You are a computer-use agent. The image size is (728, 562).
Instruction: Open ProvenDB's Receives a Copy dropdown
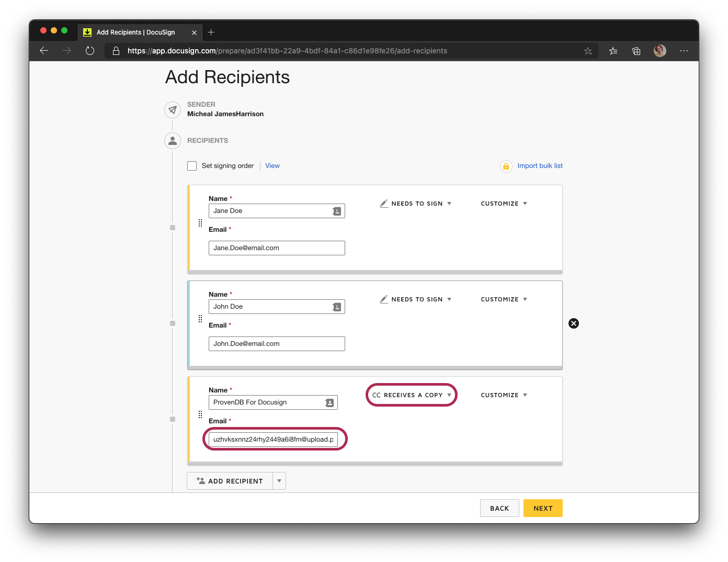(412, 395)
